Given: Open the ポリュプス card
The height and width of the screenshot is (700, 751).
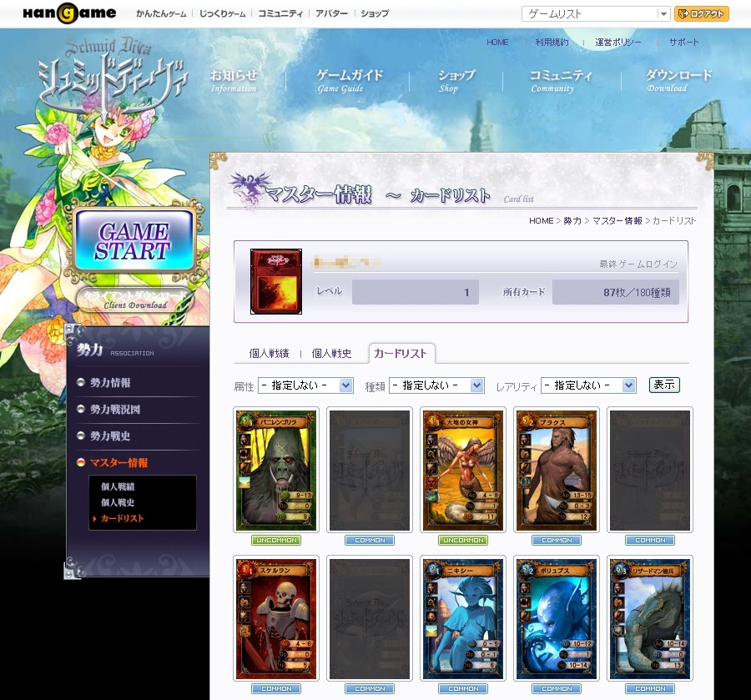Looking at the screenshot, I should coord(557,618).
